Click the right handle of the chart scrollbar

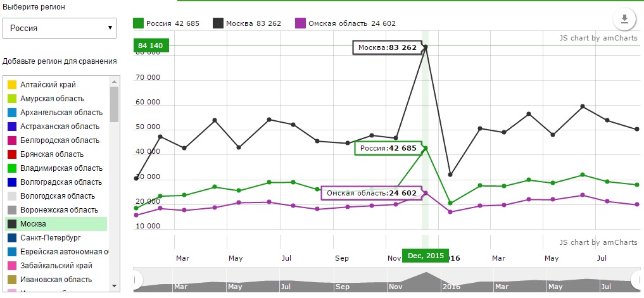pyautogui.click(x=637, y=279)
